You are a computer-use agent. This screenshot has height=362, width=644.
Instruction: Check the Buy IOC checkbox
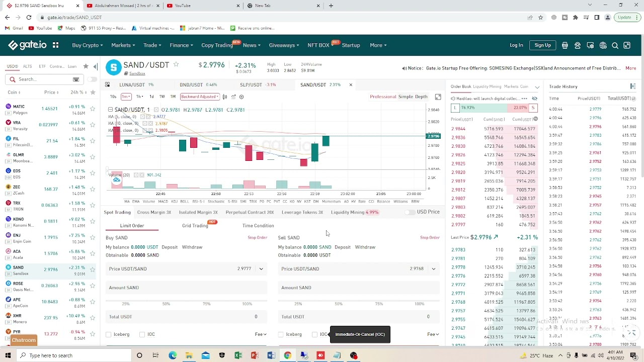[x=142, y=334]
